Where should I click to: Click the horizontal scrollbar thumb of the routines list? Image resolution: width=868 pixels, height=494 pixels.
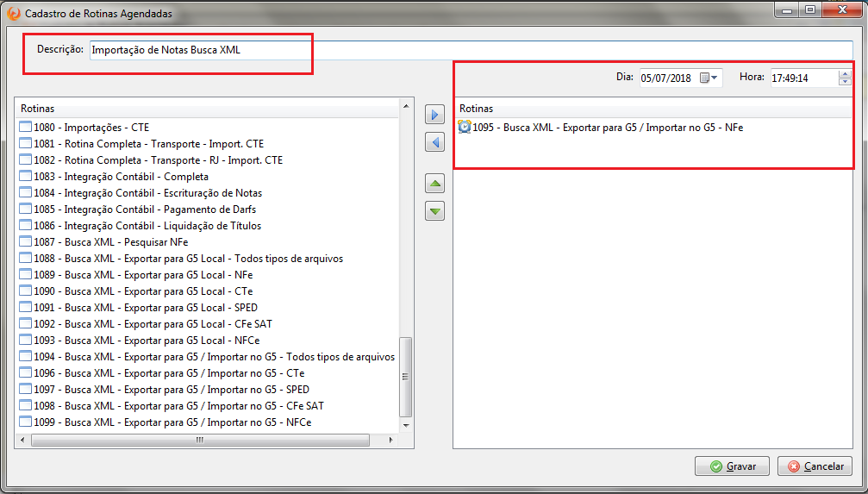(x=200, y=441)
